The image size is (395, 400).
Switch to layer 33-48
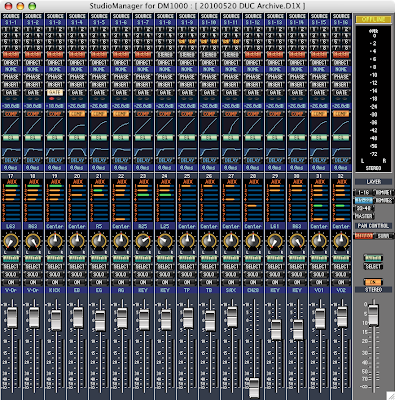[363, 208]
